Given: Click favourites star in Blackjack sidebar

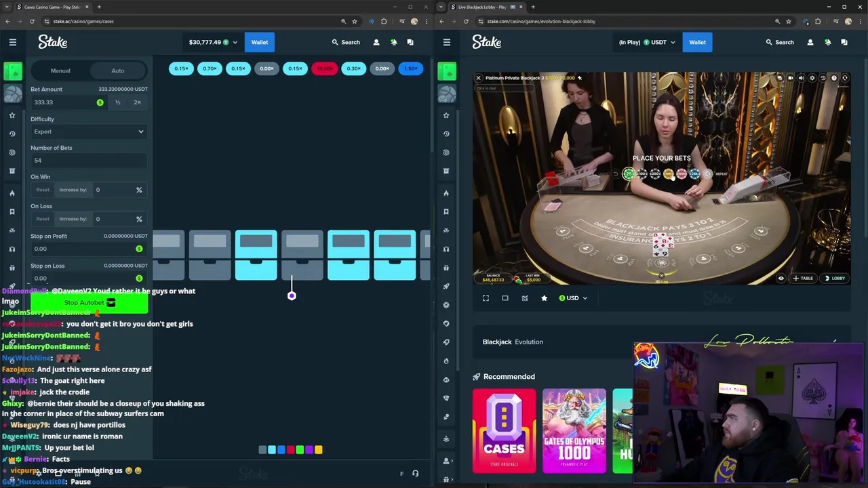Looking at the screenshot, I should pos(446,115).
